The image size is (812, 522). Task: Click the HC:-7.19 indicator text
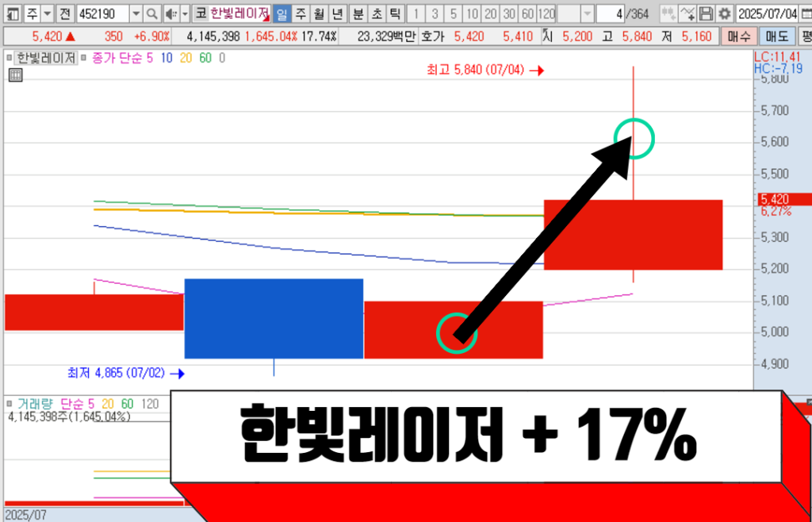777,67
